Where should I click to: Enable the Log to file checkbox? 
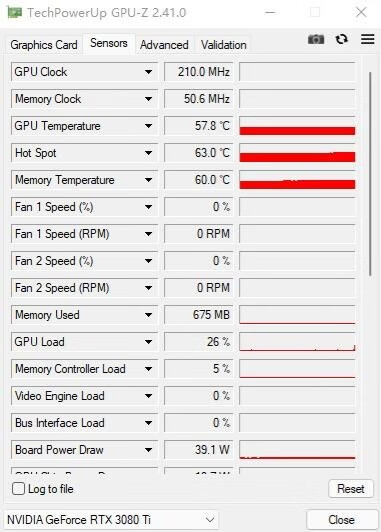18,489
